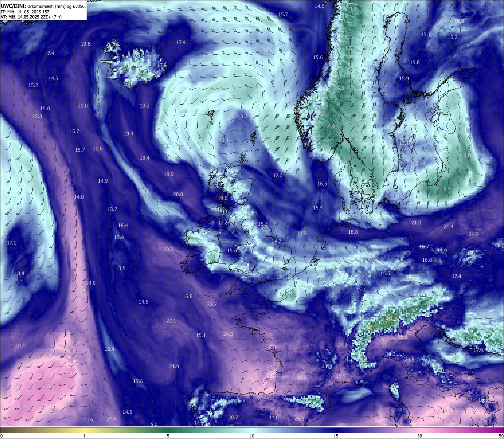The image size is (504, 439).
Task: Click the 5.4 value label
Action: (x=447, y=189)
